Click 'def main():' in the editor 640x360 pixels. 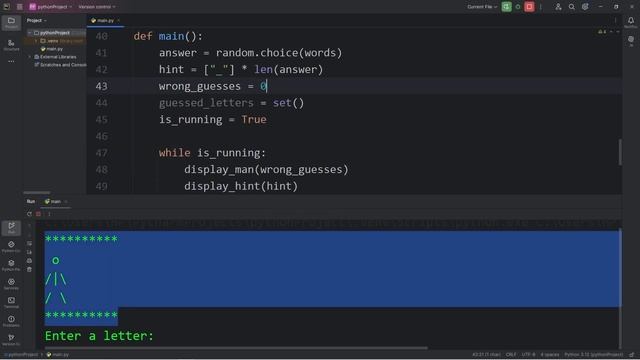[x=168, y=36]
